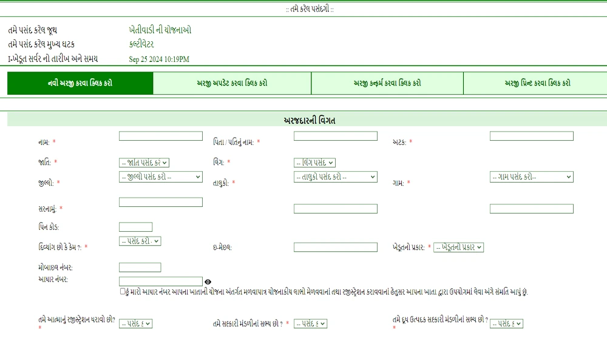This screenshot has height=364, width=607.
Task: Click the પિન કોડ input field
Action: point(135,226)
